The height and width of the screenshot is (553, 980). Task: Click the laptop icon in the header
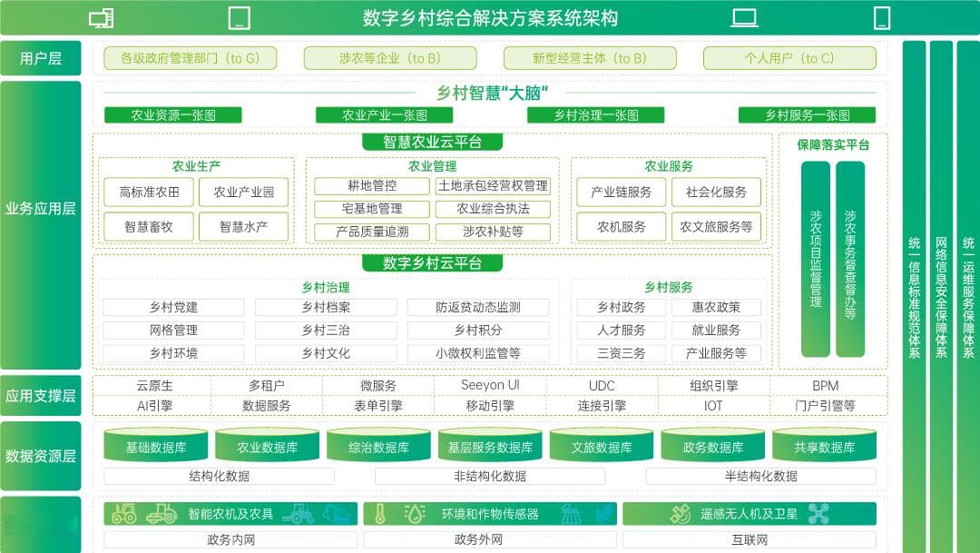click(744, 18)
